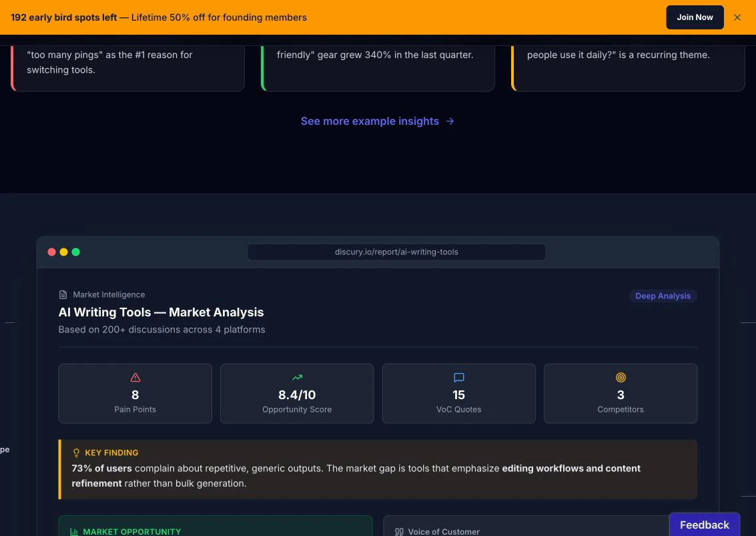Click the Voice of Customer heading
756x536 pixels.
[x=444, y=531]
